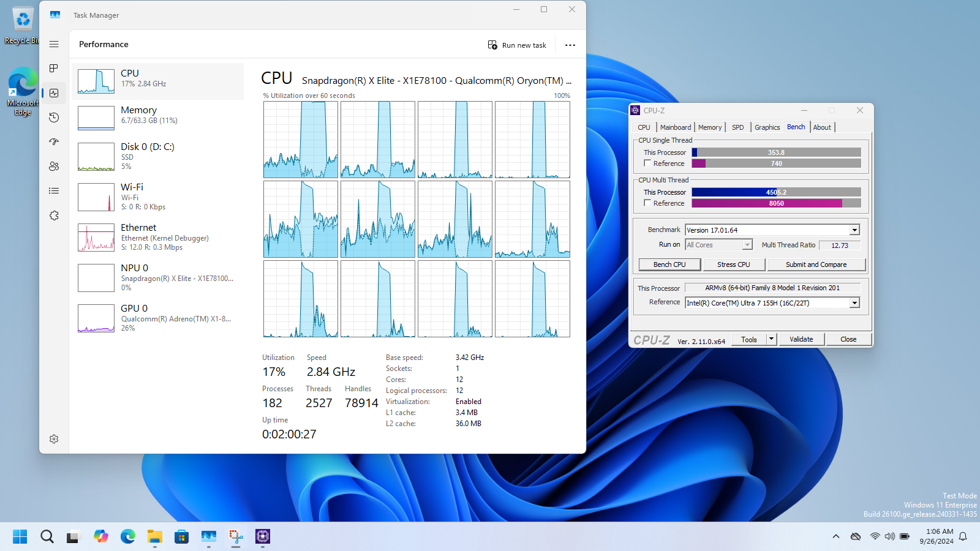Expand the Tools dropdown arrow in CPU-Z
The width and height of the screenshot is (980, 551).
(772, 339)
